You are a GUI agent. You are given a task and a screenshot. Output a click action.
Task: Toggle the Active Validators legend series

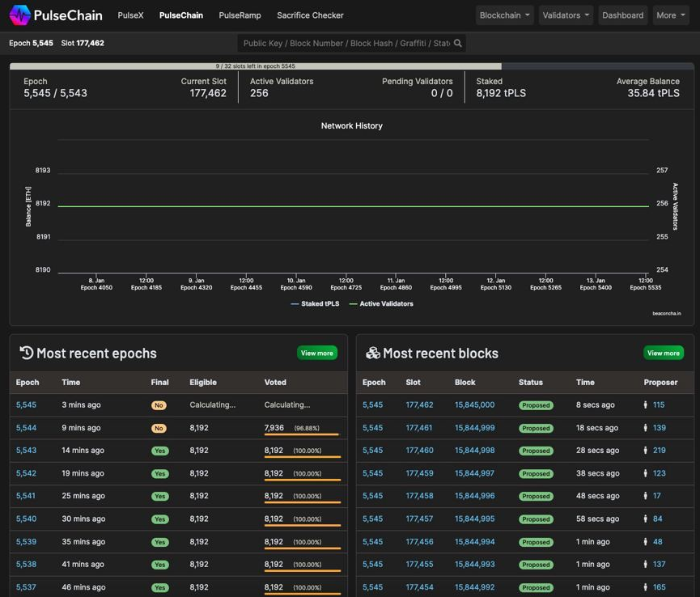point(381,304)
